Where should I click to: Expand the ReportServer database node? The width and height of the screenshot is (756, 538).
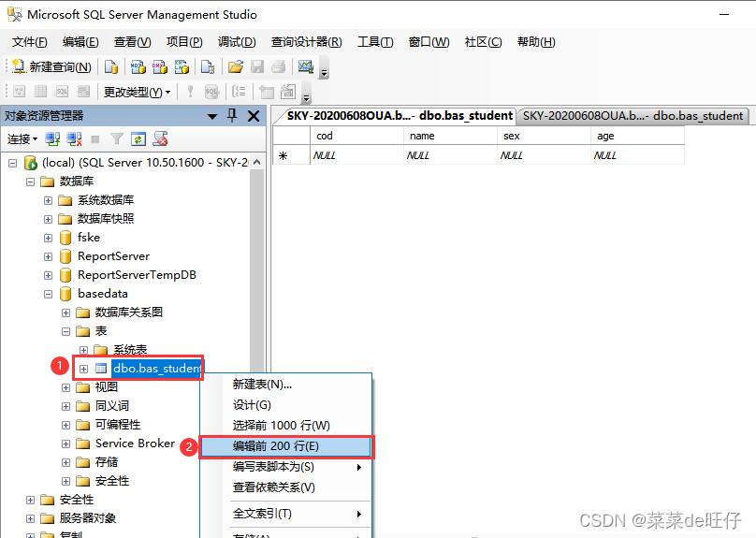[x=49, y=256]
